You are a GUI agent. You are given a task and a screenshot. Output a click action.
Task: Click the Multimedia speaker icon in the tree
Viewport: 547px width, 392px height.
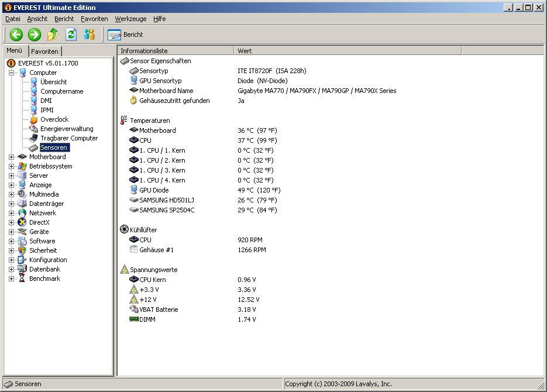coord(22,194)
